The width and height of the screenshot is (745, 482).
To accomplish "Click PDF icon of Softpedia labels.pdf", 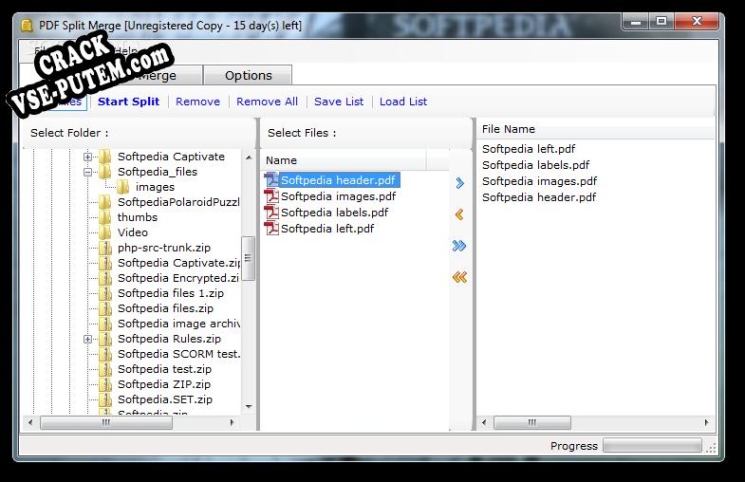I will [x=272, y=212].
